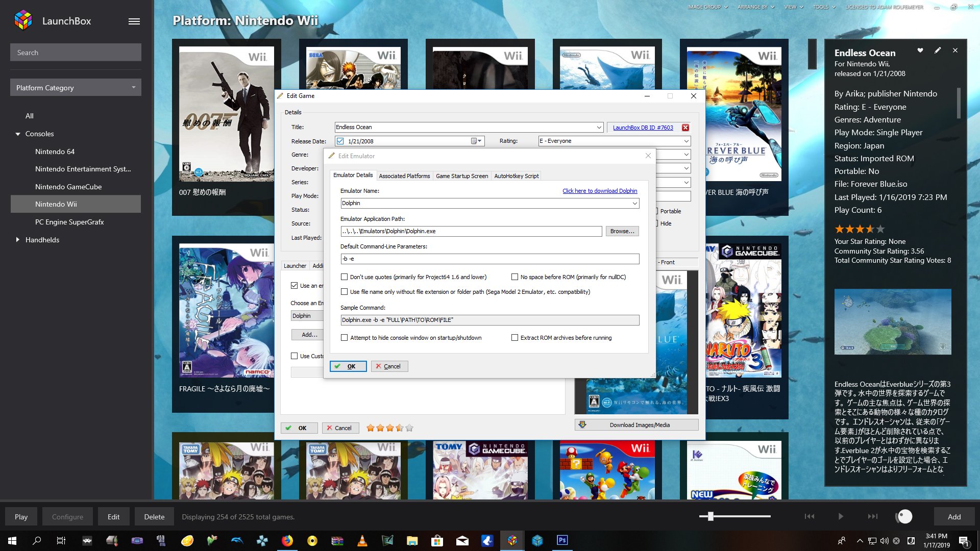Open the View menu
This screenshot has width=980, height=551.
tap(794, 7)
